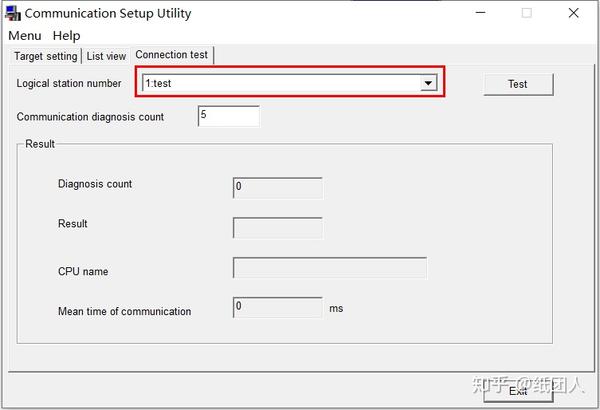Click the Communication Setup Utility title bar icon
This screenshot has width=600, height=410.
[13, 14]
